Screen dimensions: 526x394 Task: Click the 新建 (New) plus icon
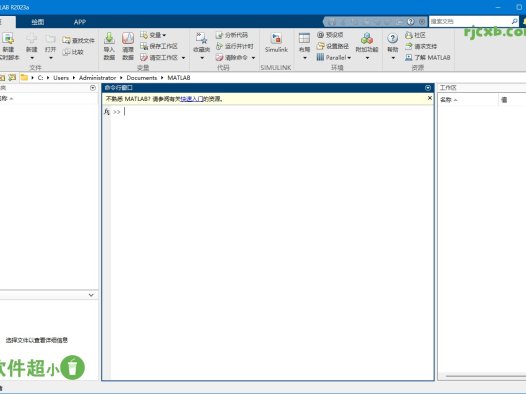(x=32, y=39)
